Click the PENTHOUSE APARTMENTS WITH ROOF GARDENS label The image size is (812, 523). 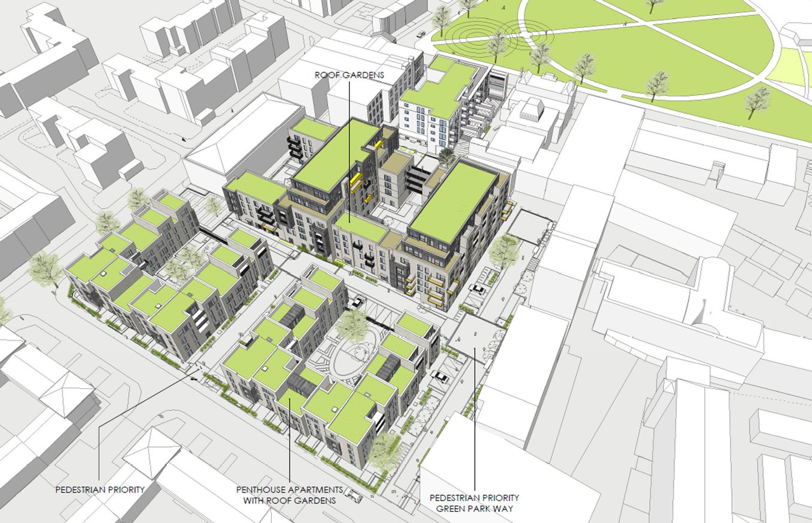[x=290, y=495]
